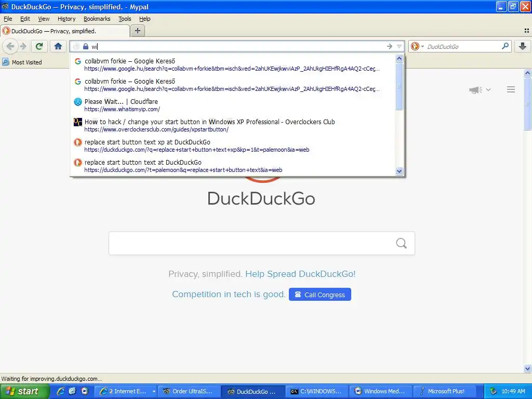Go forward with the Forward arrow button

23,46
